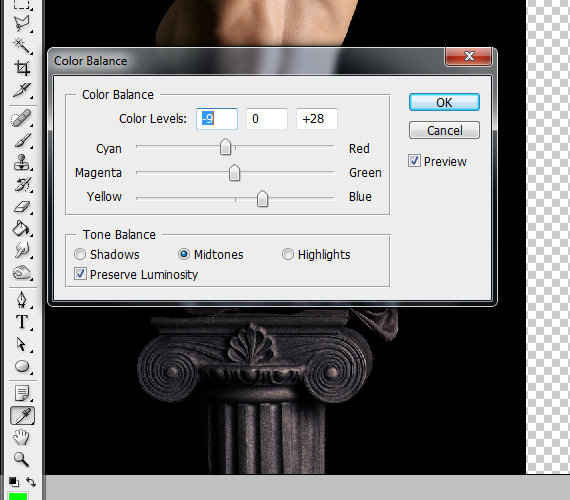
Task: Select the Slice tool
Action: 22,90
